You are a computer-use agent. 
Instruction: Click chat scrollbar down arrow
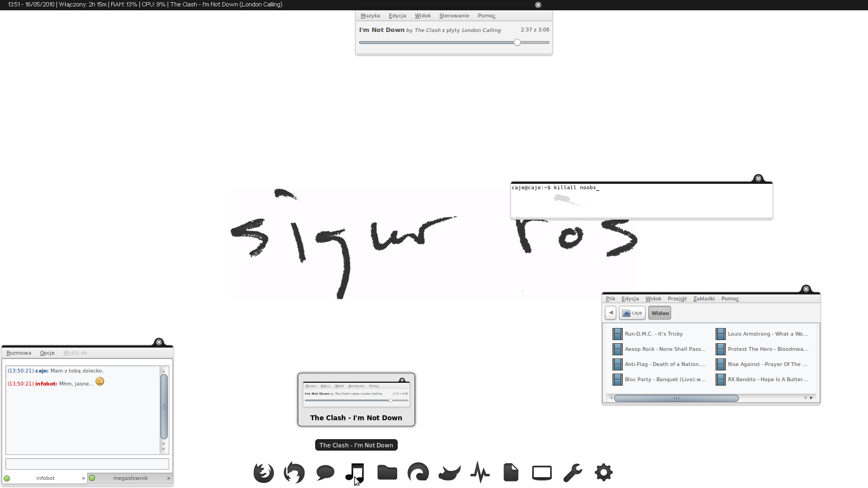164,450
